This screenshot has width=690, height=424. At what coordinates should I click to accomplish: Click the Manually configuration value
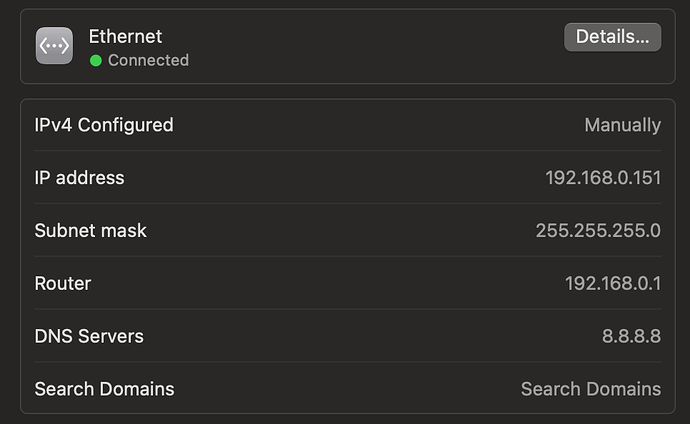tap(622, 125)
